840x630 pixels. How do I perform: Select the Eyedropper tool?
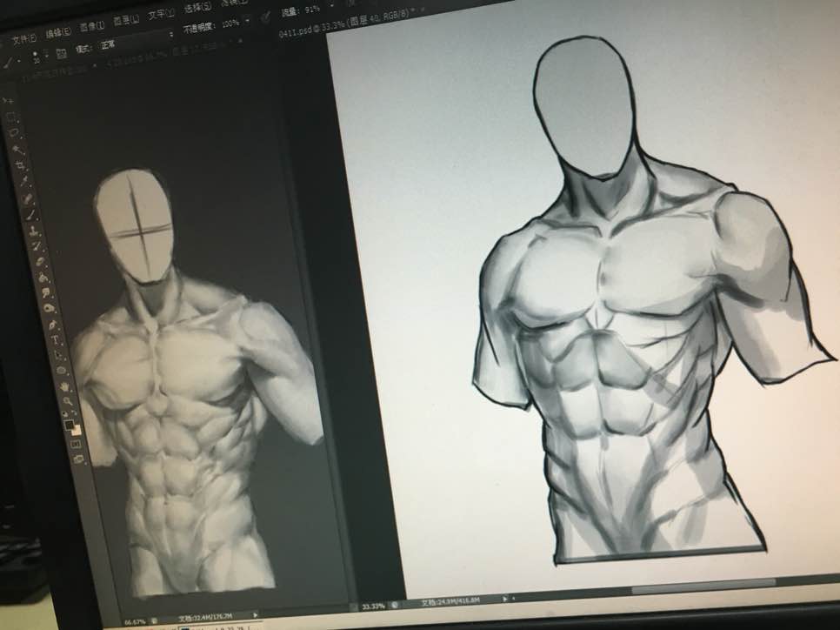click(24, 181)
